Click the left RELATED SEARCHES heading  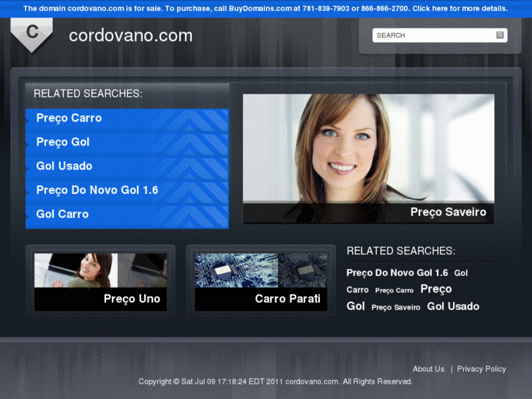point(88,94)
